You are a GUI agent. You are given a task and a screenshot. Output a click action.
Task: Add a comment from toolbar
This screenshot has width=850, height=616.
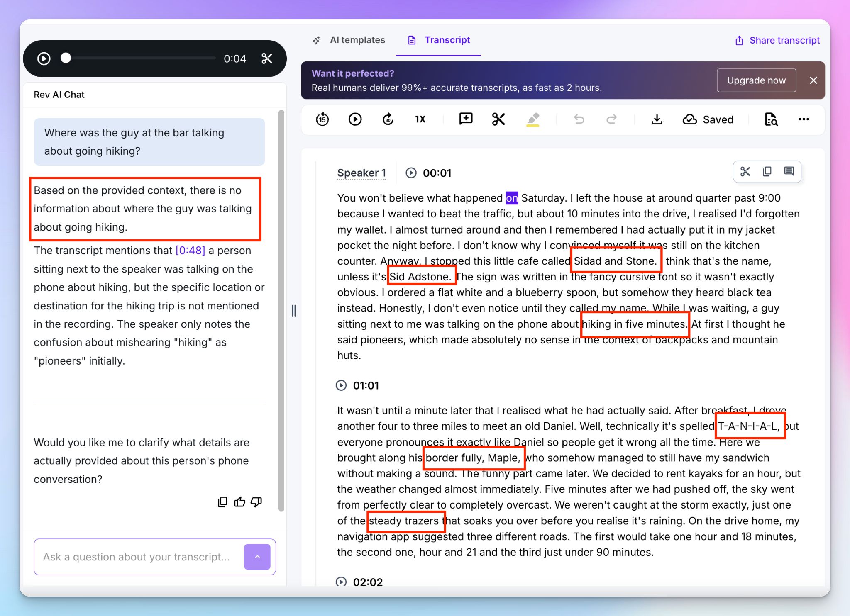coord(466,119)
